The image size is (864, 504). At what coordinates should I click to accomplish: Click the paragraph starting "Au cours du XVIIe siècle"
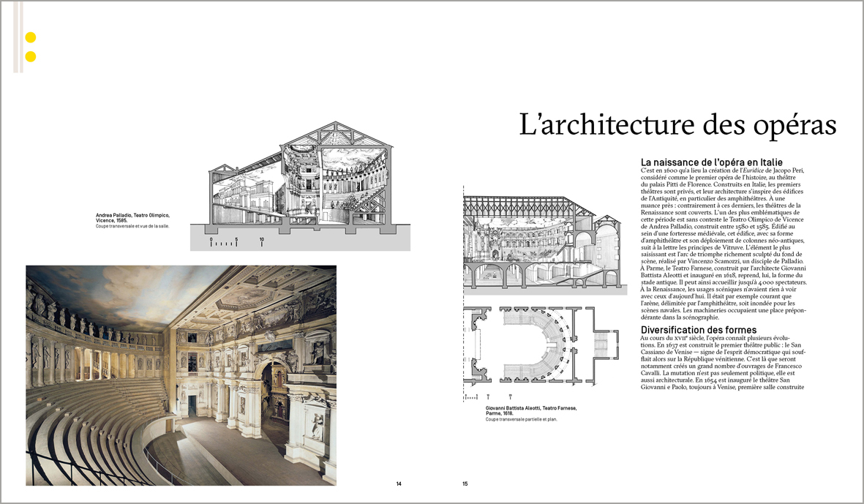click(x=722, y=362)
